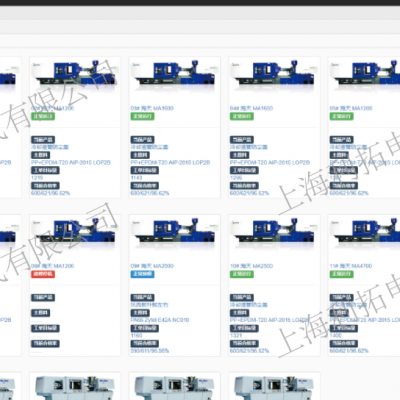Click the red status badge on 08# card
The width and height of the screenshot is (400, 400).
(43, 274)
